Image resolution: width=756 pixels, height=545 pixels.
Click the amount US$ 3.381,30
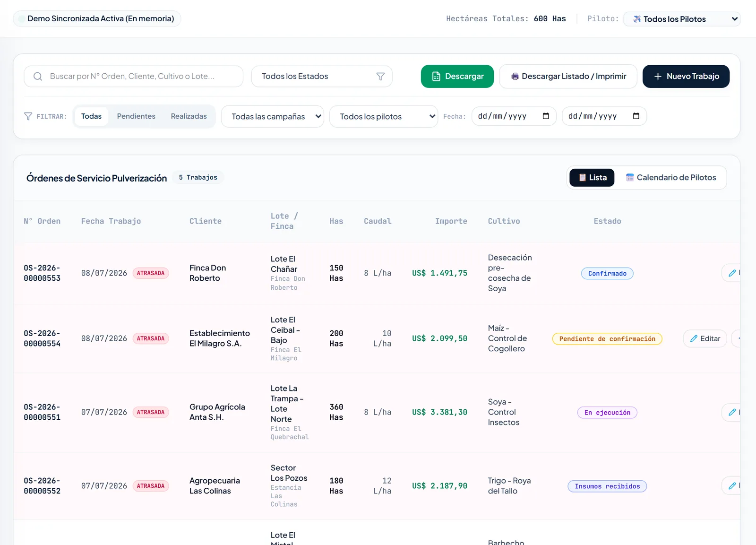pyautogui.click(x=439, y=412)
